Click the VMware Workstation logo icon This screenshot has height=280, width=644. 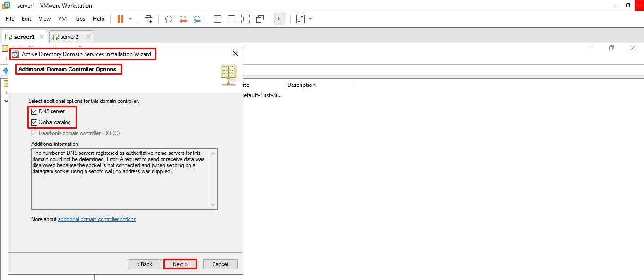pyautogui.click(x=6, y=6)
